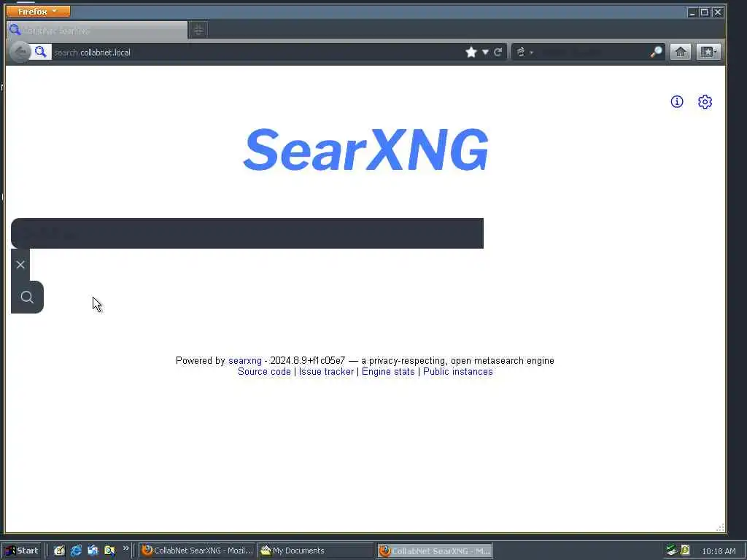The image size is (747, 560).
Task: Switch to CollabNet SearXNG - Mozil... taskbar button
Action: tap(197, 551)
